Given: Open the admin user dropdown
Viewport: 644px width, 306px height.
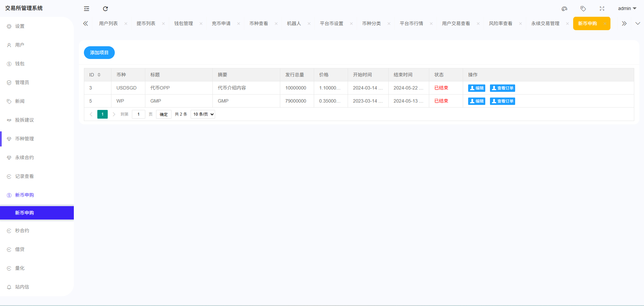Looking at the screenshot, I should (627, 8).
